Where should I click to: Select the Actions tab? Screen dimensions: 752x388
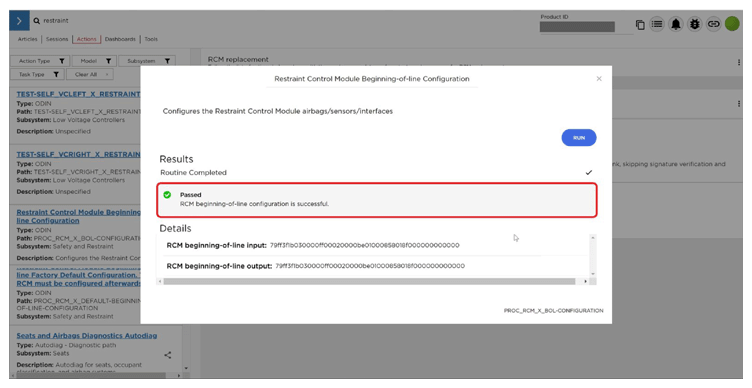click(x=86, y=39)
